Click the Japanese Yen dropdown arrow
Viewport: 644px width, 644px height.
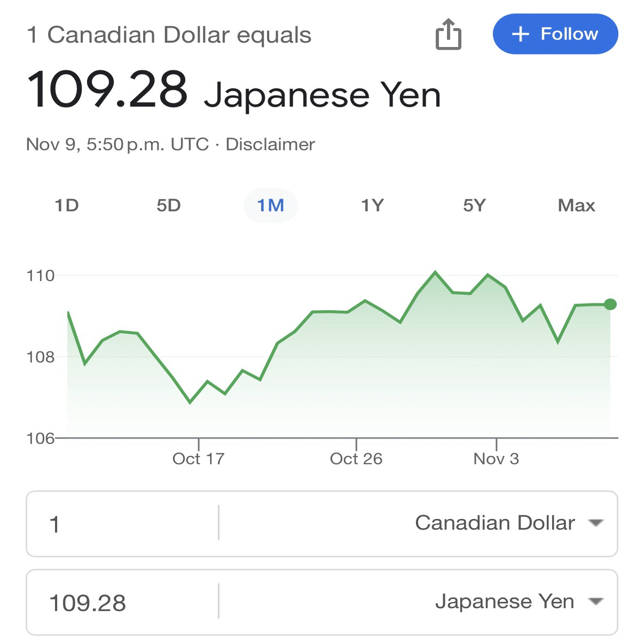[595, 602]
